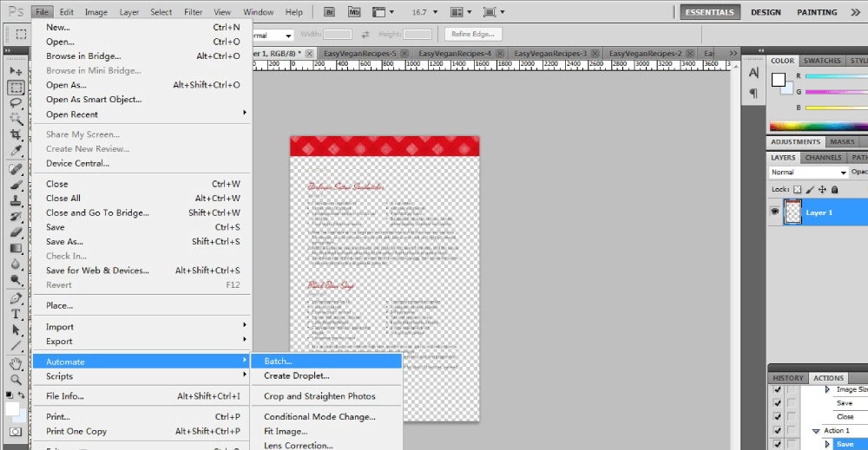Choose the Crop tool
868x450 pixels.
16,135
